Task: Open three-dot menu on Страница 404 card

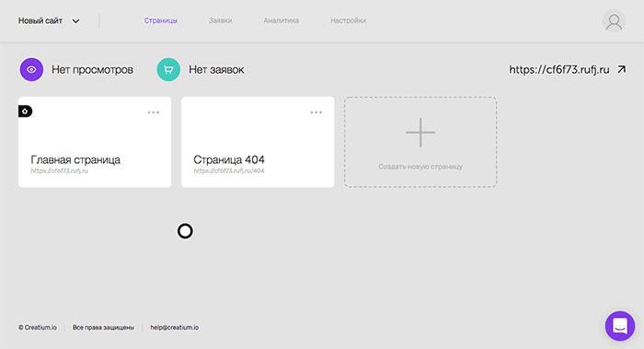Action: click(316, 112)
